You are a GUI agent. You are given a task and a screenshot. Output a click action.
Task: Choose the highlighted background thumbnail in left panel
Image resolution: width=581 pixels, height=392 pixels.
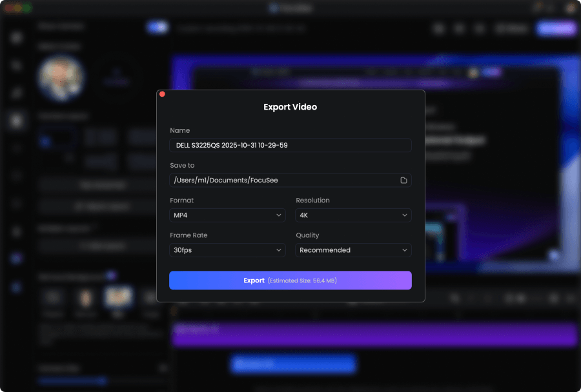[x=117, y=297]
